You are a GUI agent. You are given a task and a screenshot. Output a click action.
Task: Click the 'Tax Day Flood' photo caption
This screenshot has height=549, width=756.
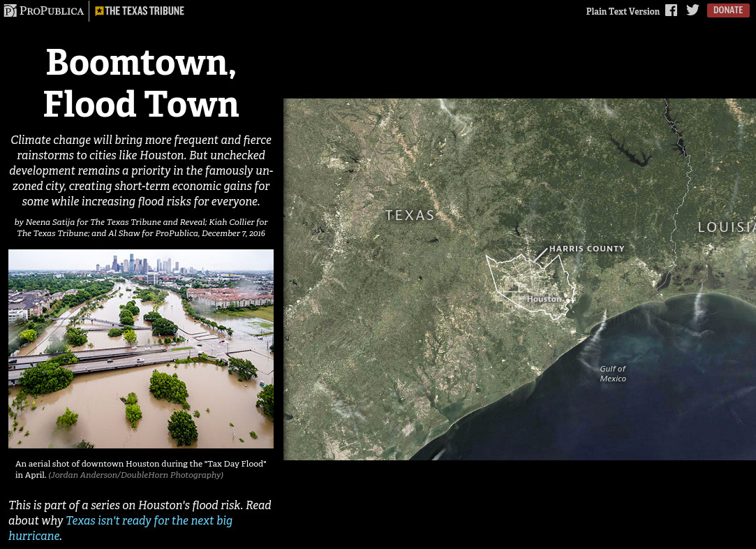coord(141,464)
